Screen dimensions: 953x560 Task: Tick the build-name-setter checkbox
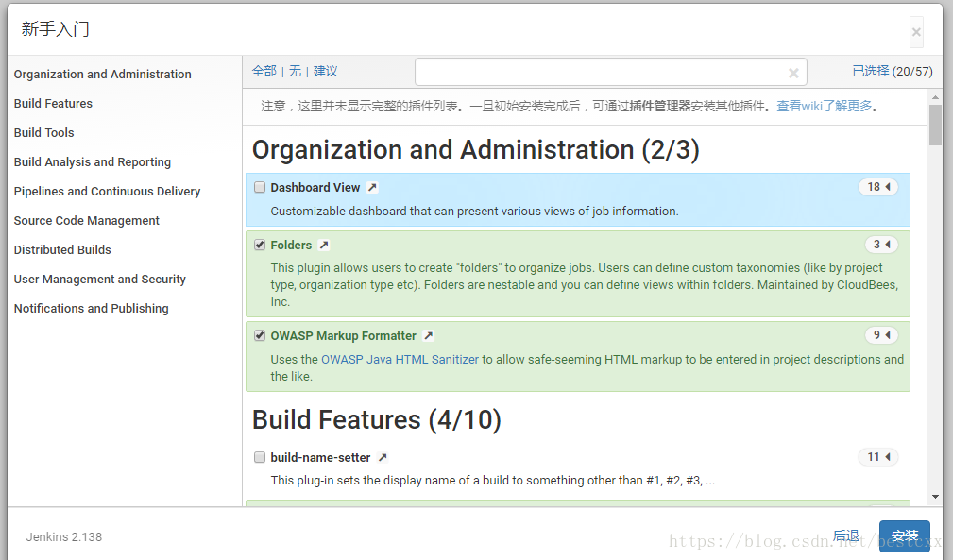(x=260, y=457)
